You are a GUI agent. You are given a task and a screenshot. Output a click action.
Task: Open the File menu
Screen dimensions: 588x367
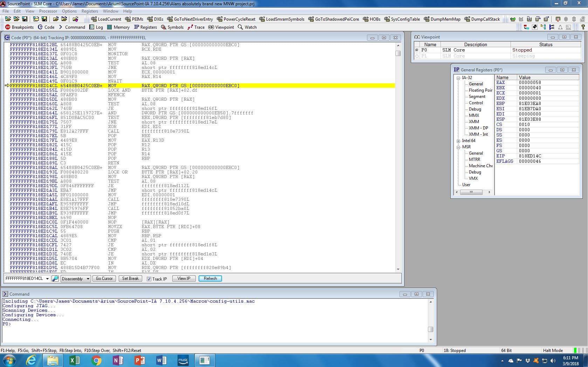coord(6,11)
